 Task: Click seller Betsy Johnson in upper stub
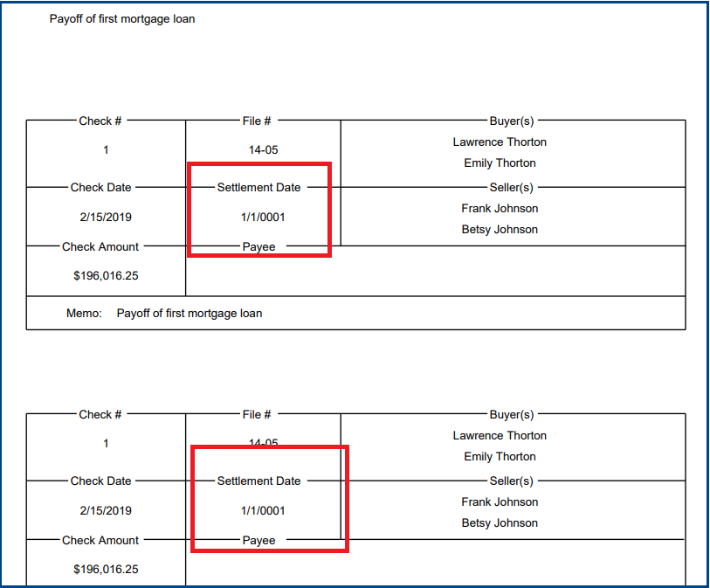(500, 229)
